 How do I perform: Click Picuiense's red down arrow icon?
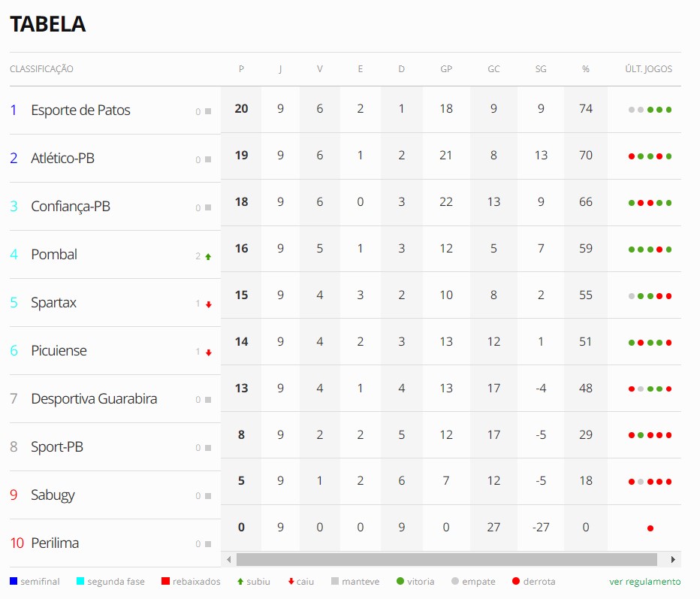(208, 352)
